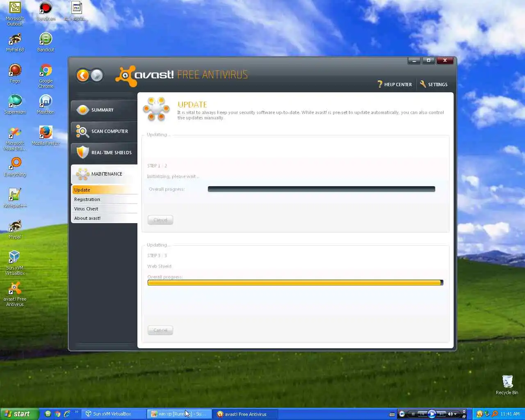Viewport: 525px width, 420px height.
Task: Click Next track on taskbar media player
Action: point(442,414)
